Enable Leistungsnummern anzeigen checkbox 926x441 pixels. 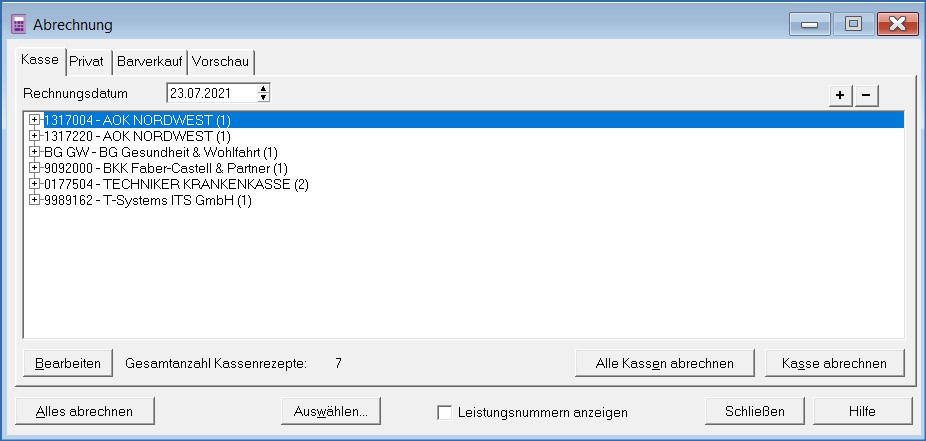point(444,412)
